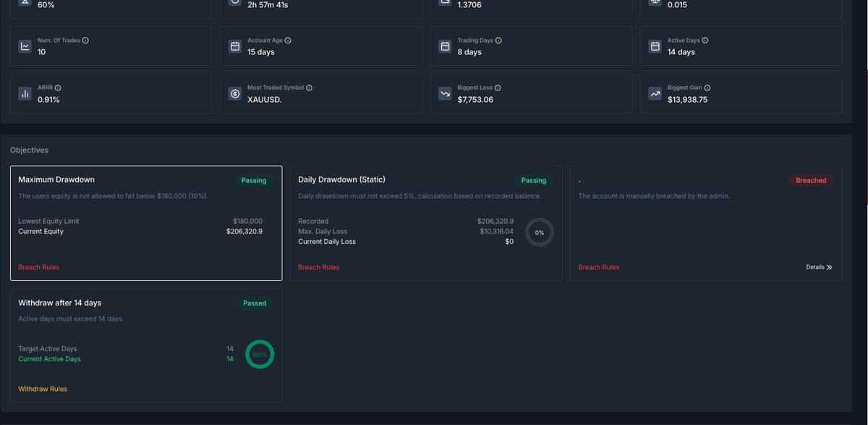Click the Daily Drawdown 0% progress ring
868x425 pixels.
[540, 232]
